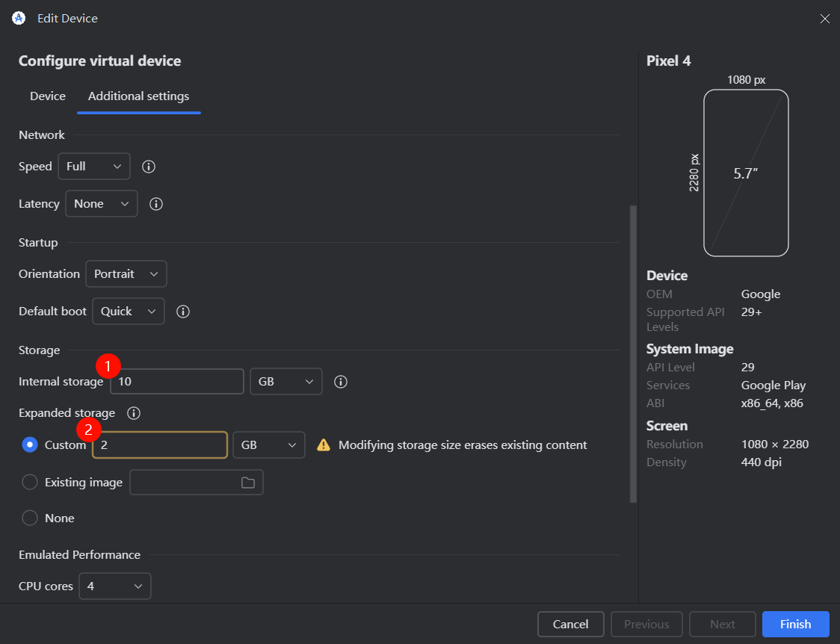Open the Orientation dropdown
The height and width of the screenshot is (644, 840).
pos(126,274)
